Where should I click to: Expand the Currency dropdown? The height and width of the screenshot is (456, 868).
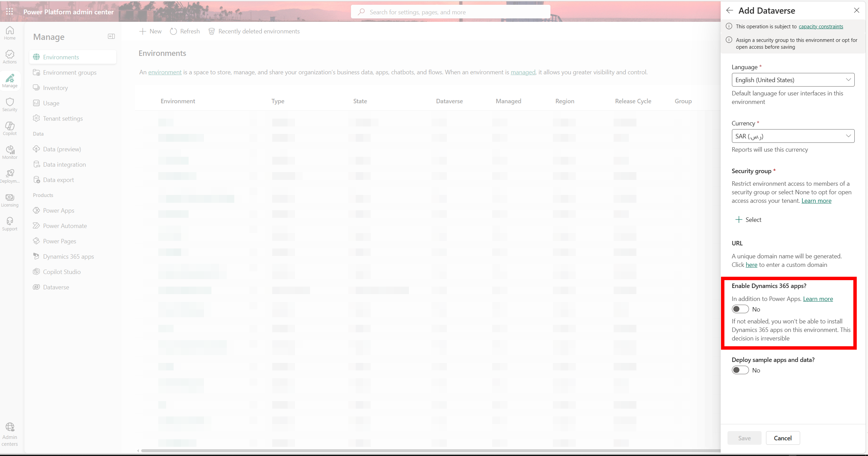[793, 136]
